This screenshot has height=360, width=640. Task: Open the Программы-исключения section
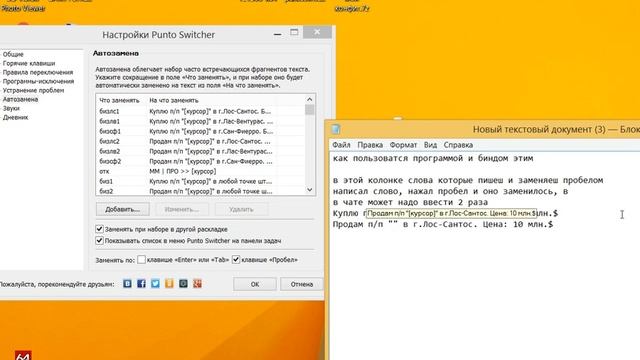[38, 81]
